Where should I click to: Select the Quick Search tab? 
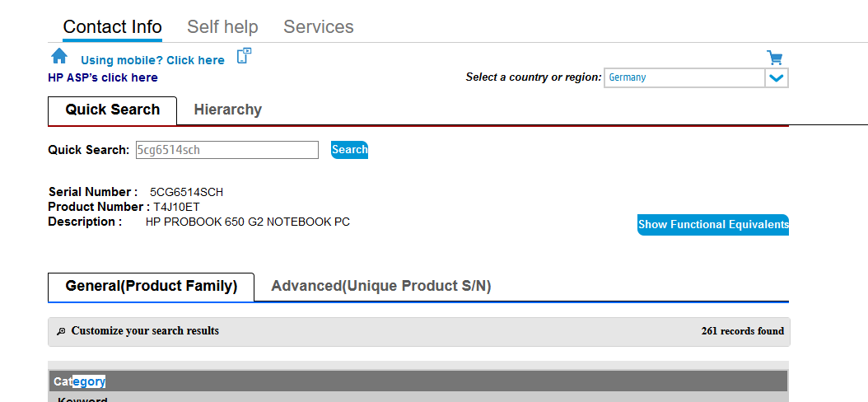[x=112, y=110]
